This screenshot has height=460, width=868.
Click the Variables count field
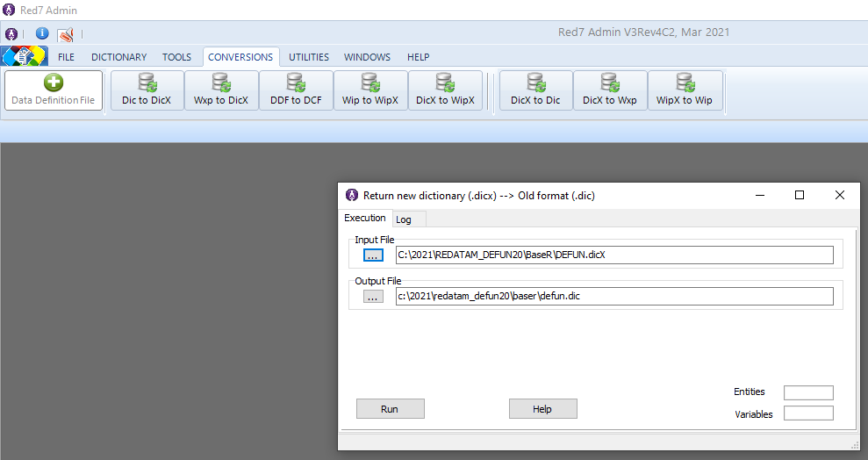tap(808, 413)
